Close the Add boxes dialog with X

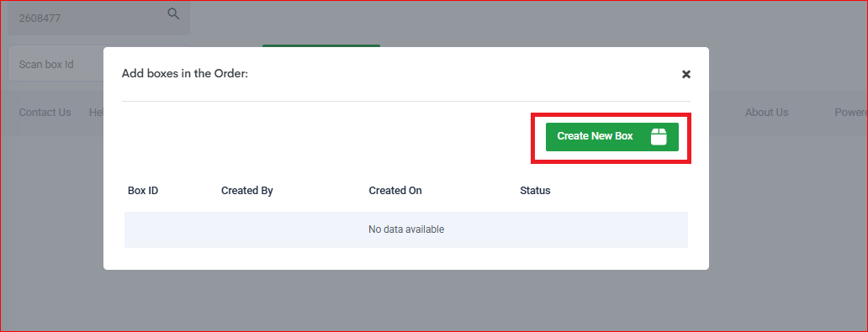pyautogui.click(x=685, y=74)
